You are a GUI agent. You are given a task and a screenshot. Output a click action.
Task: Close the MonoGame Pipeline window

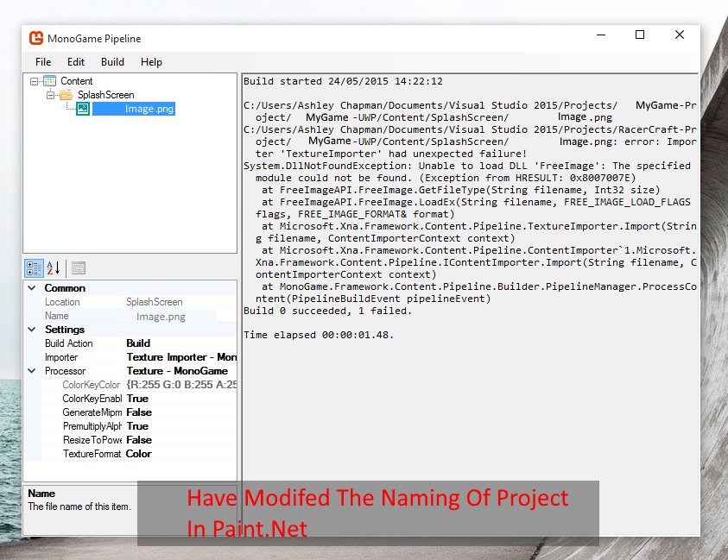[x=680, y=35]
